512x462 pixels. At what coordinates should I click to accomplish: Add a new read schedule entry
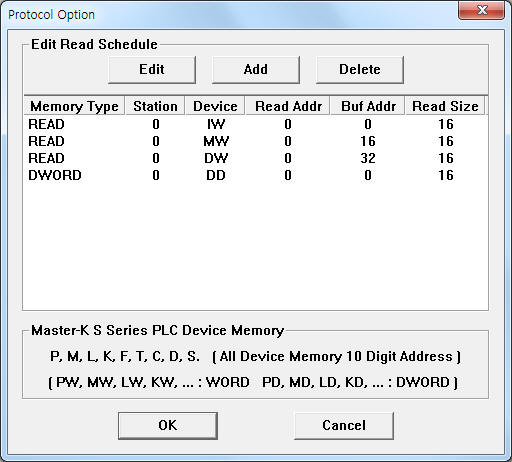[256, 70]
